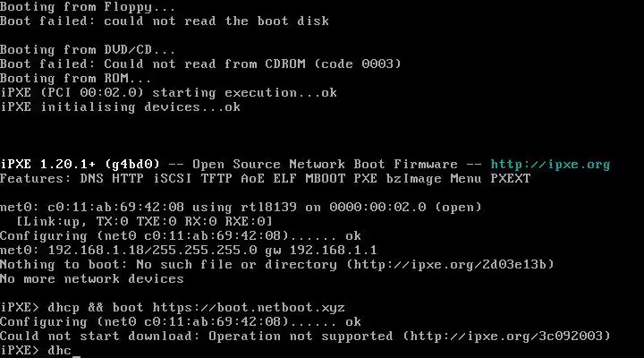
Task: Click the 'iPXE>' prompt on last line
Action: point(20,351)
